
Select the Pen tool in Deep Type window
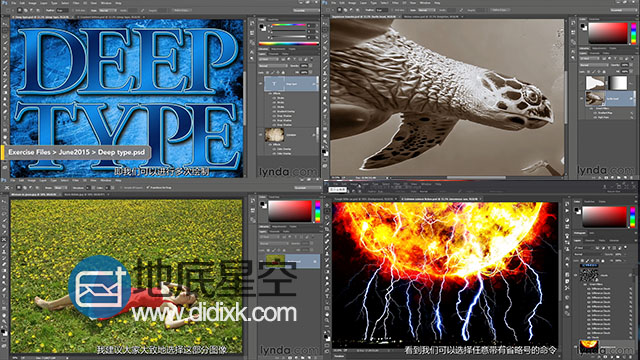click(5, 112)
